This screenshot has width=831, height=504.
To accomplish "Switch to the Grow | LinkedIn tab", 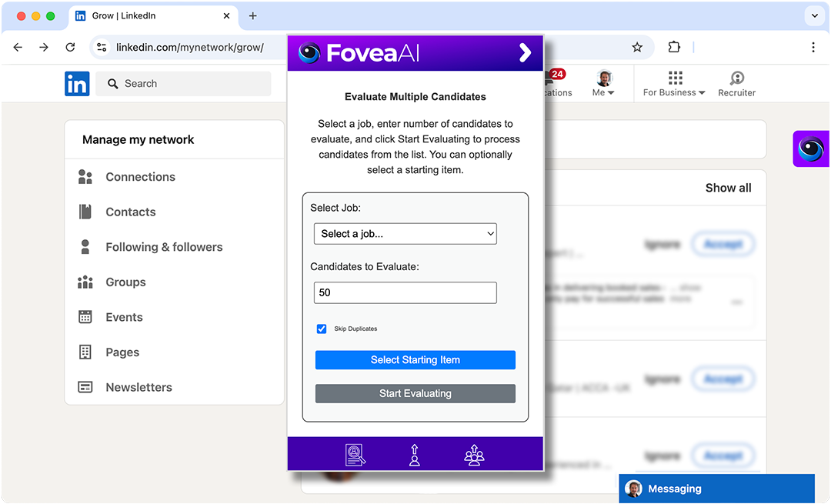I will (154, 16).
